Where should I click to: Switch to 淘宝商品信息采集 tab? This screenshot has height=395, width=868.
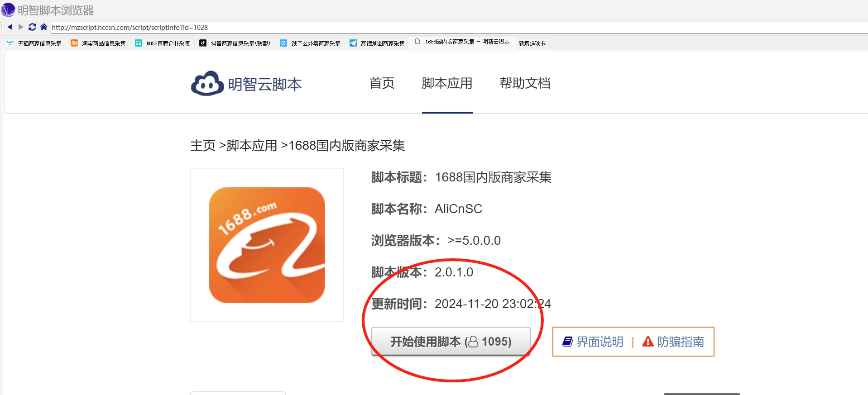click(x=99, y=43)
